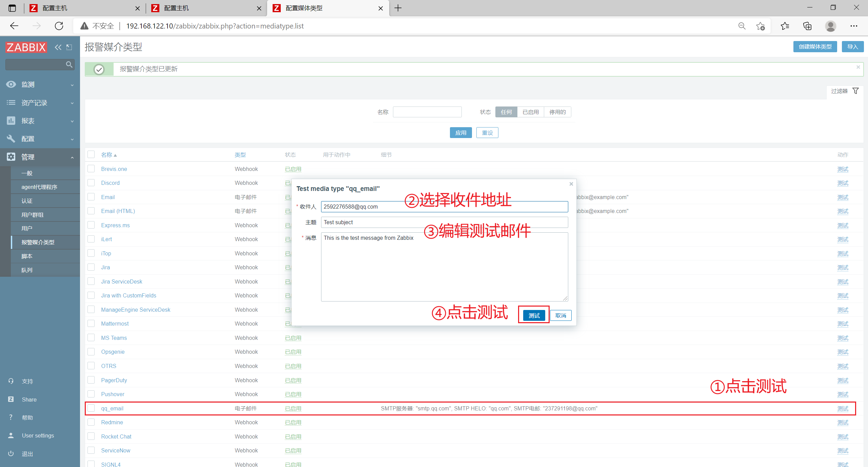Expand the 资产记录 inventory menu
Viewport: 868px width, 467px height.
[x=40, y=102]
